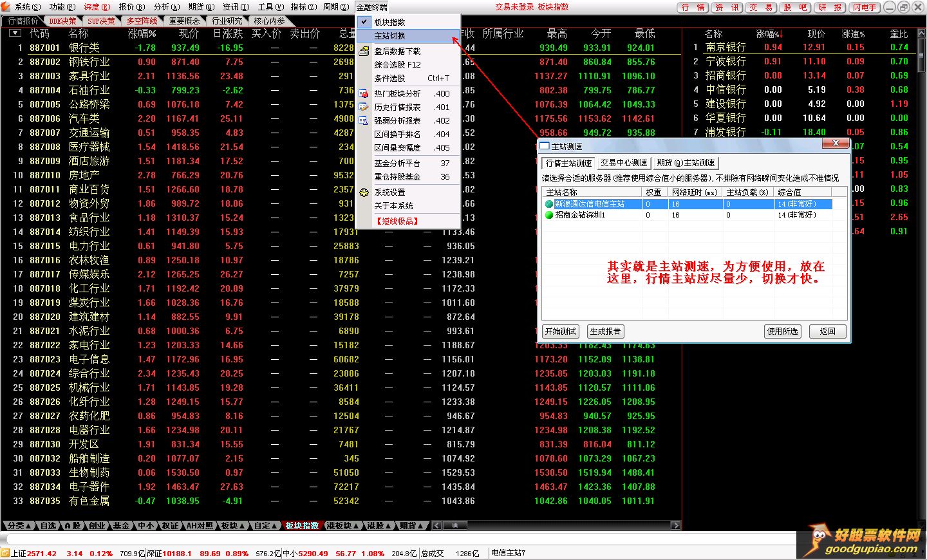The height and width of the screenshot is (560, 927).
Task: Switch to the 行业研究 tab
Action: point(227,21)
